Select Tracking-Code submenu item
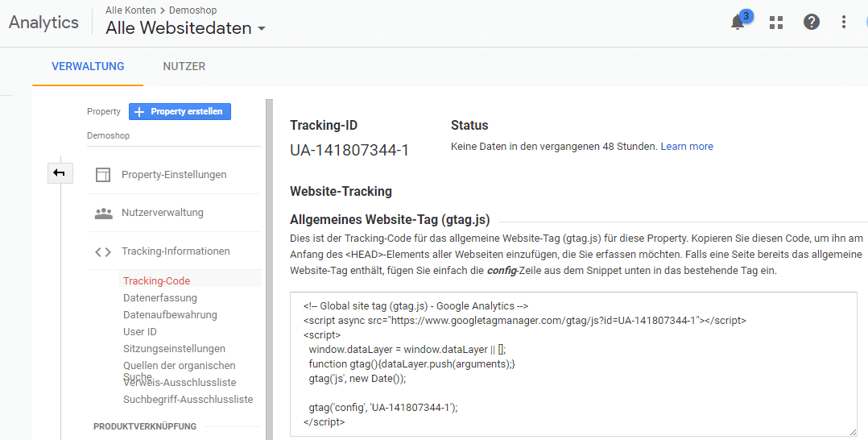Screen dimensions: 868x440 click(x=157, y=281)
